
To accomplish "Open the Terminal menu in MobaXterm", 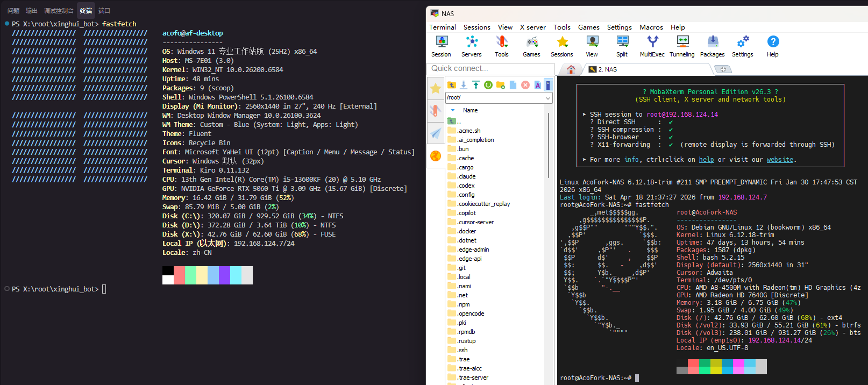I will 443,27.
